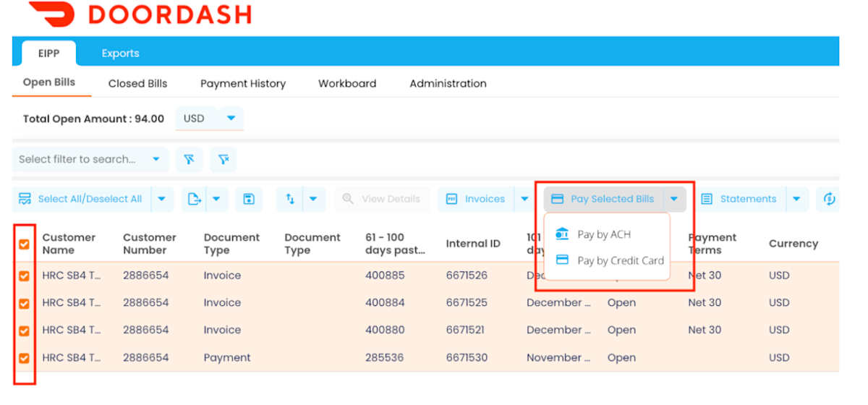Uncheck the row with Internal ID 6671521
Viewport: 868px width, 405px height.
pos(25,331)
